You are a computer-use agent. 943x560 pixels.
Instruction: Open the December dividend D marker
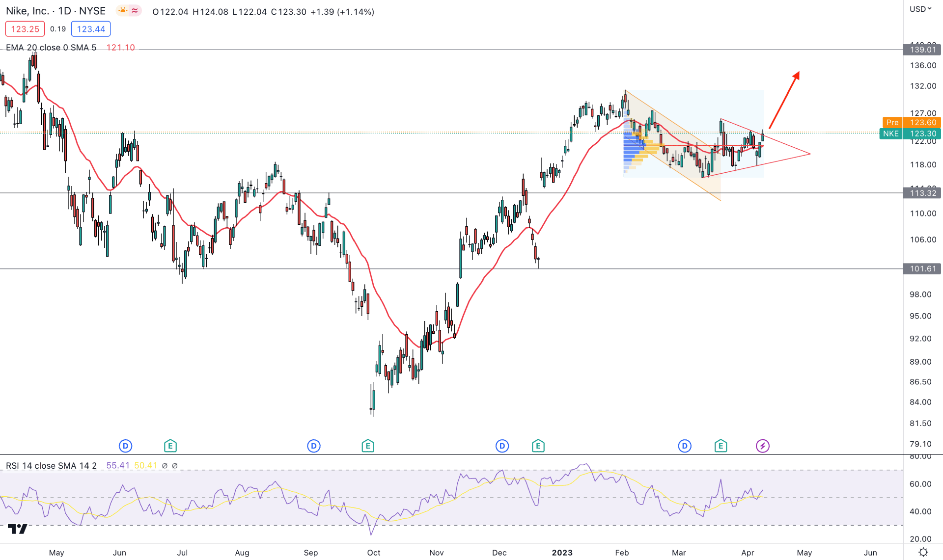(x=502, y=446)
